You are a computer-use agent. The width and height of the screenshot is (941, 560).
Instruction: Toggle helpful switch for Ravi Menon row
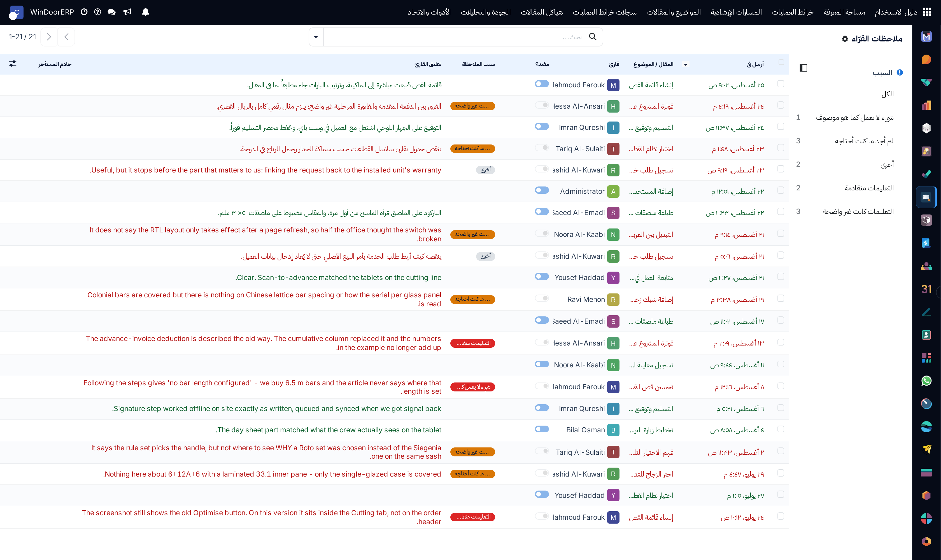pos(542,298)
